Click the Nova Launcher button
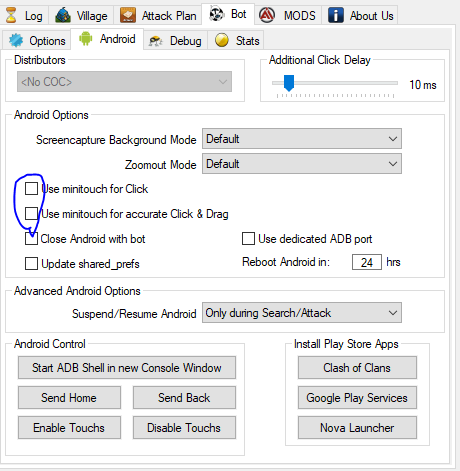 pyautogui.click(x=357, y=428)
